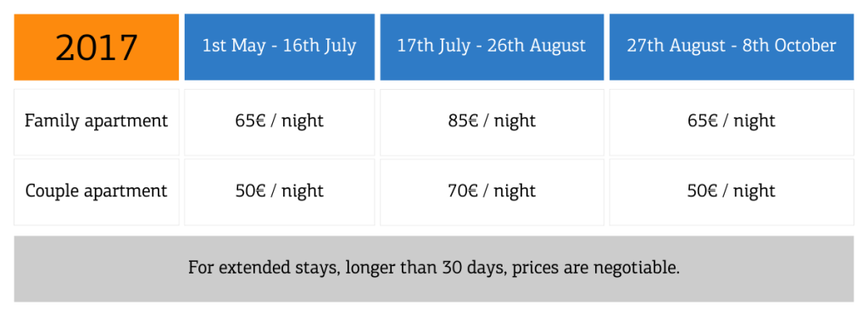Image resolution: width=868 pixels, height=316 pixels.
Task: Click the Family apartment row label
Action: click(97, 122)
